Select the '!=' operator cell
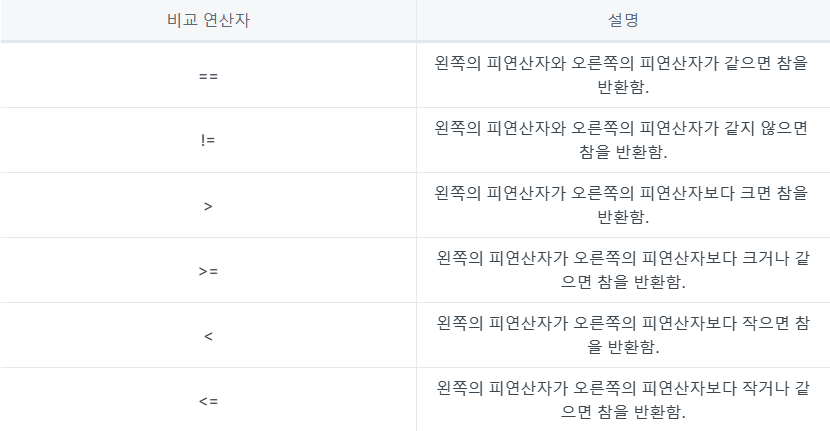Viewport: 830px width, 431px height. (x=208, y=140)
